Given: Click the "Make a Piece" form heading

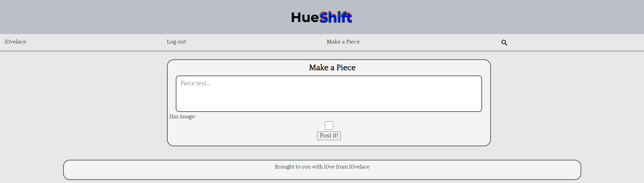Looking at the screenshot, I should click(x=332, y=67).
